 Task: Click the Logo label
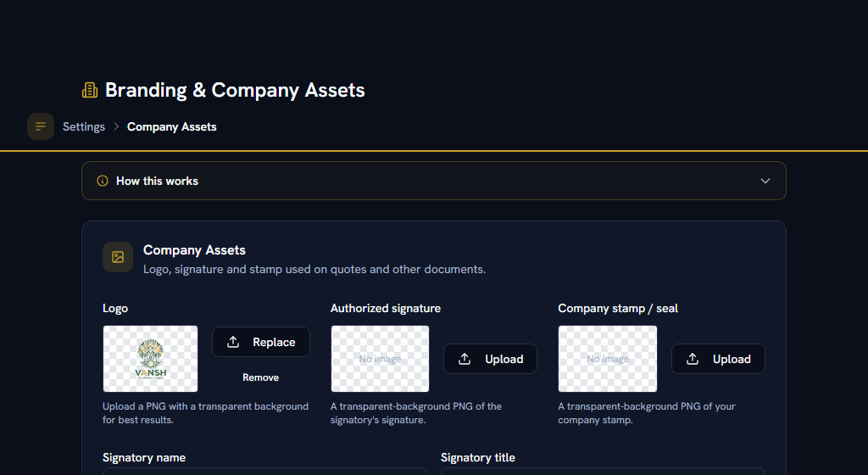(x=115, y=309)
